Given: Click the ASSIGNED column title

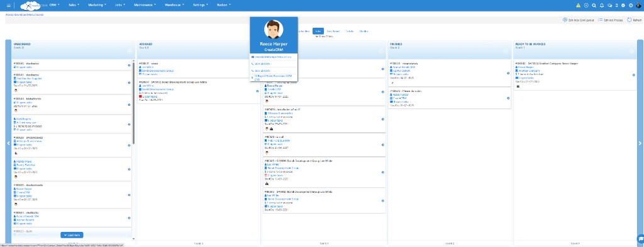Looking at the screenshot, I should pos(146,44).
